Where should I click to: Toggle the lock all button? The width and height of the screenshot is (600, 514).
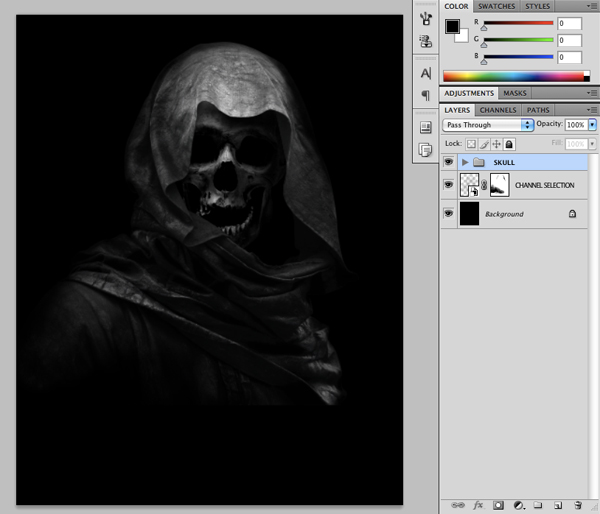coord(509,144)
